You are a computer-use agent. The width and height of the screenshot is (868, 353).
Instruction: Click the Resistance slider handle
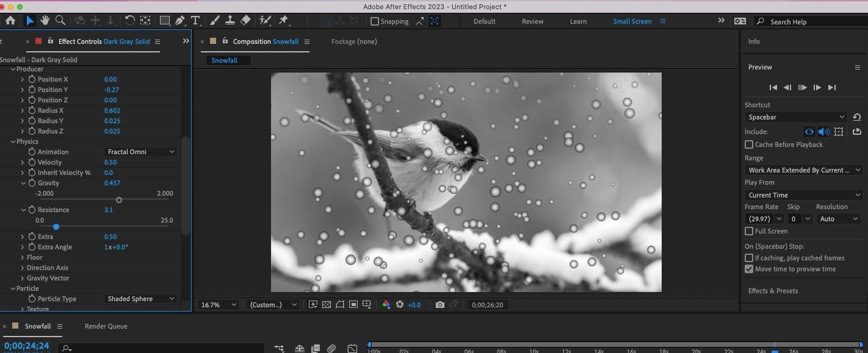(56, 227)
